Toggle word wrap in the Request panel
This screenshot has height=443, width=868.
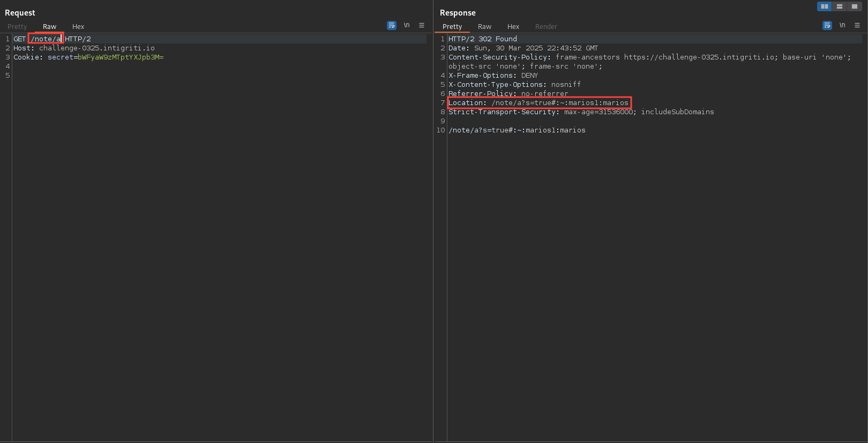tap(392, 25)
